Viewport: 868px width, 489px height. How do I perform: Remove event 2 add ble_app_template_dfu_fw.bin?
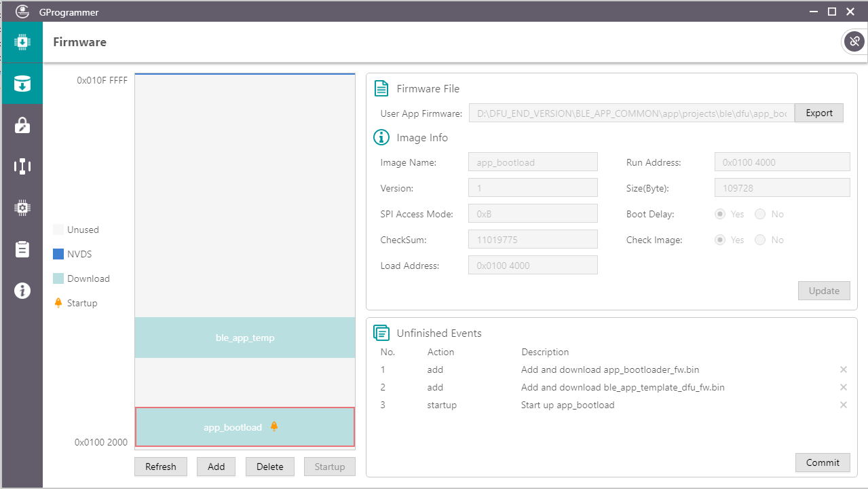[844, 387]
